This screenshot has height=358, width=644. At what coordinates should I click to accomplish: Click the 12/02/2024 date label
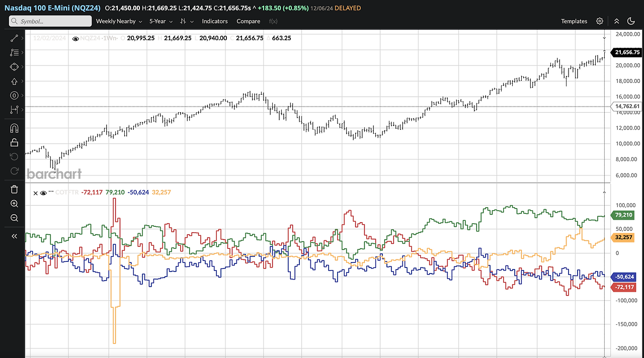(50, 38)
